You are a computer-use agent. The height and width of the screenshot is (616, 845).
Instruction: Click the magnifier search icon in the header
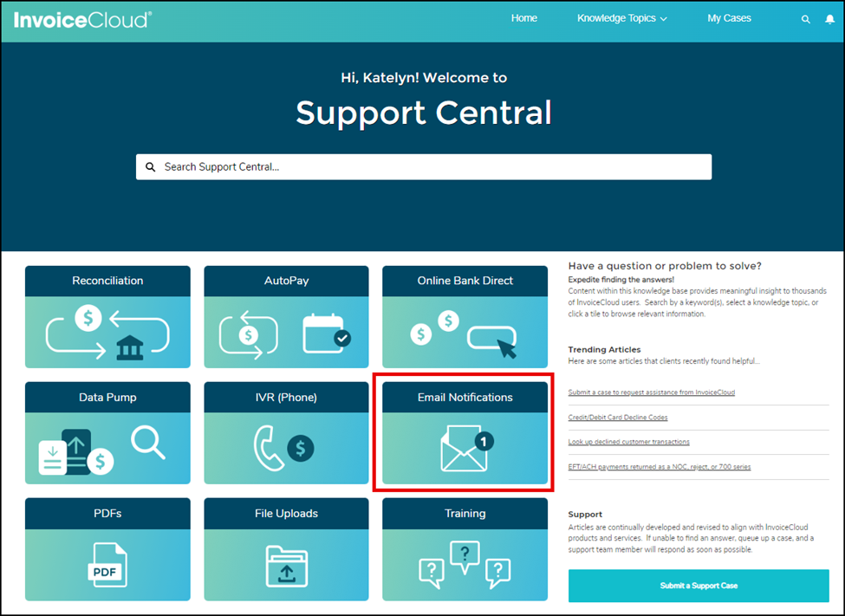[x=806, y=19]
